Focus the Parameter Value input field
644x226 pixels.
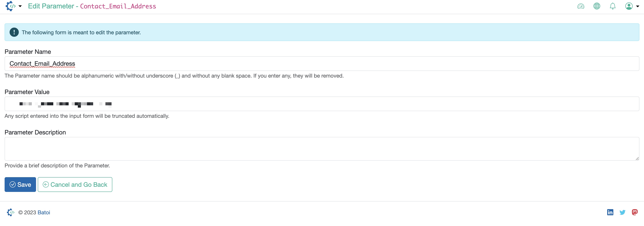pos(322,104)
